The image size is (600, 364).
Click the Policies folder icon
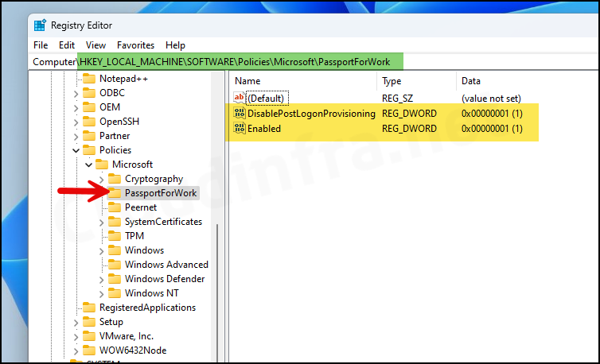click(89, 150)
